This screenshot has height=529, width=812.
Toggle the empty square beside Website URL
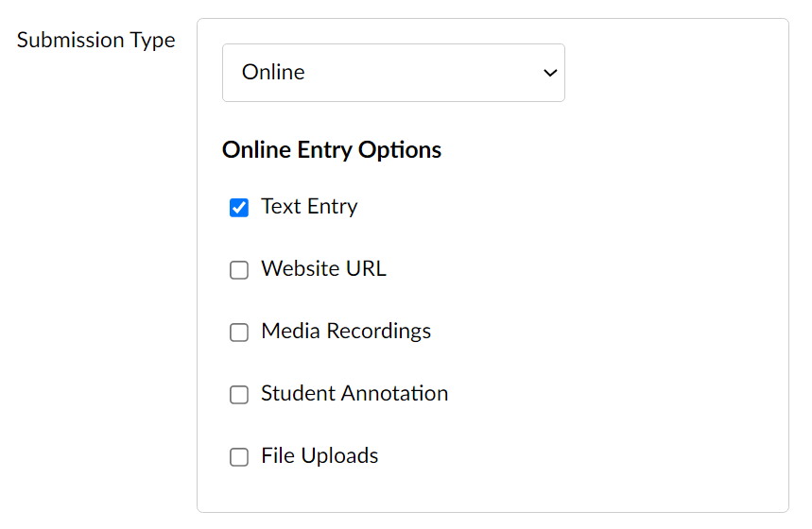point(239,269)
